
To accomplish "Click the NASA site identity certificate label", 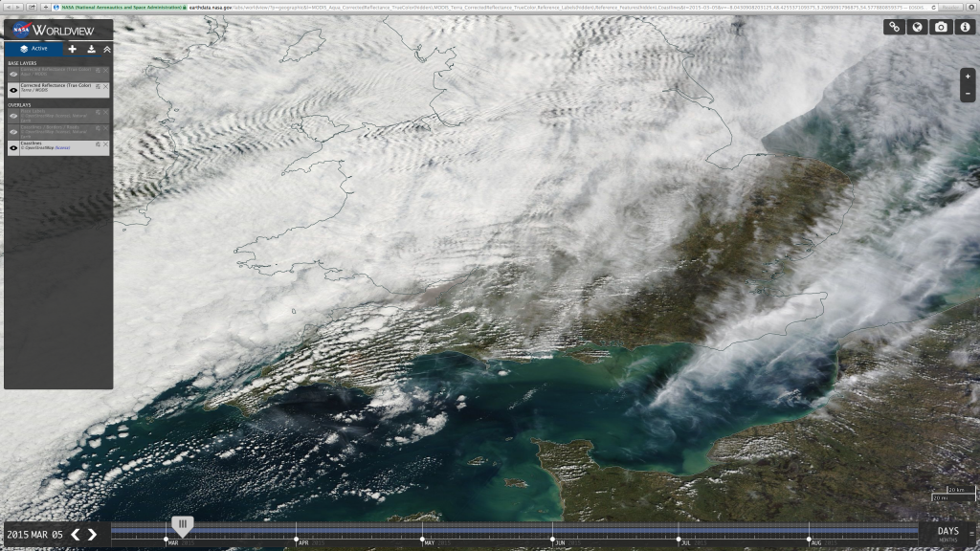I will (x=122, y=7).
